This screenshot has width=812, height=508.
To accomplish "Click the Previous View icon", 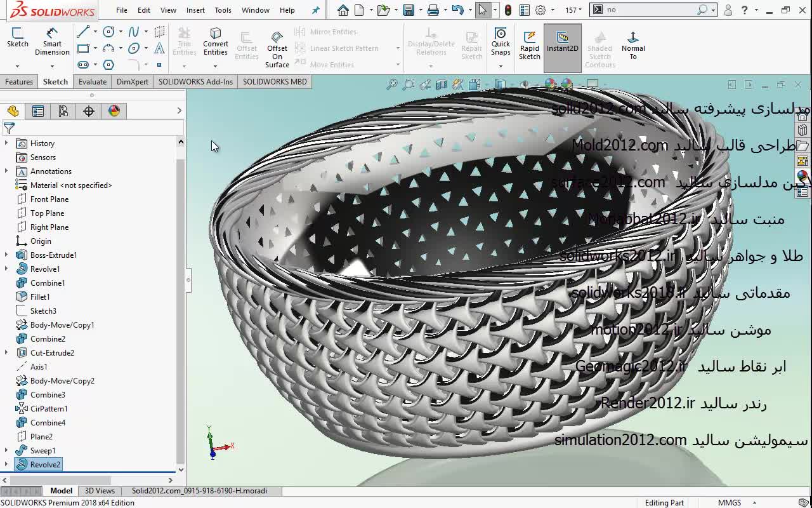I will pyautogui.click(x=425, y=84).
